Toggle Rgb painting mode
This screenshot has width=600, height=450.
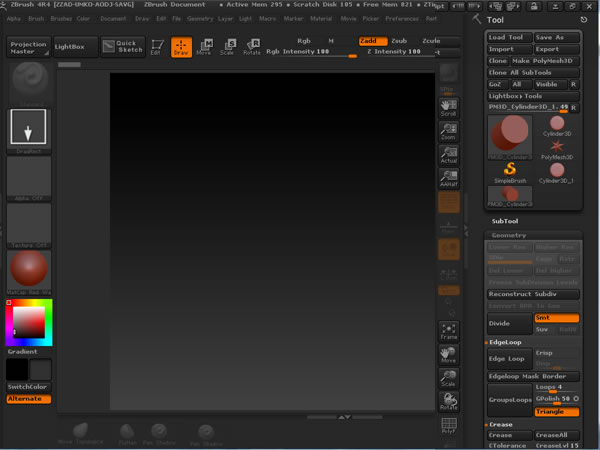pyautogui.click(x=304, y=41)
